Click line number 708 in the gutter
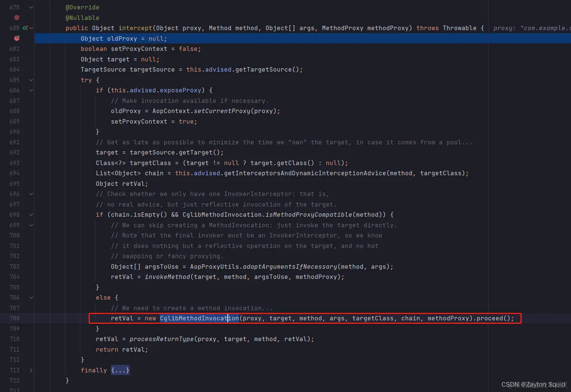 pos(14,318)
